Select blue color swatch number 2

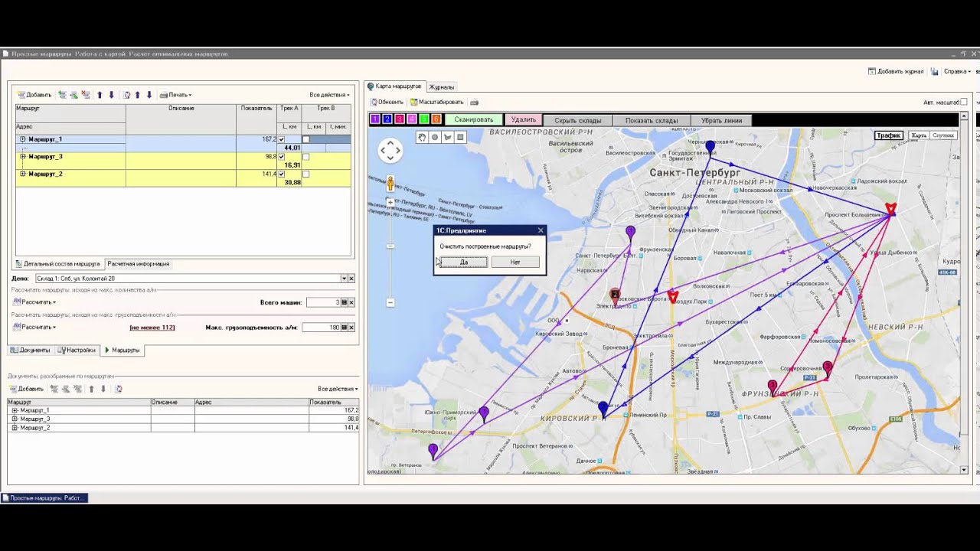[x=387, y=119]
